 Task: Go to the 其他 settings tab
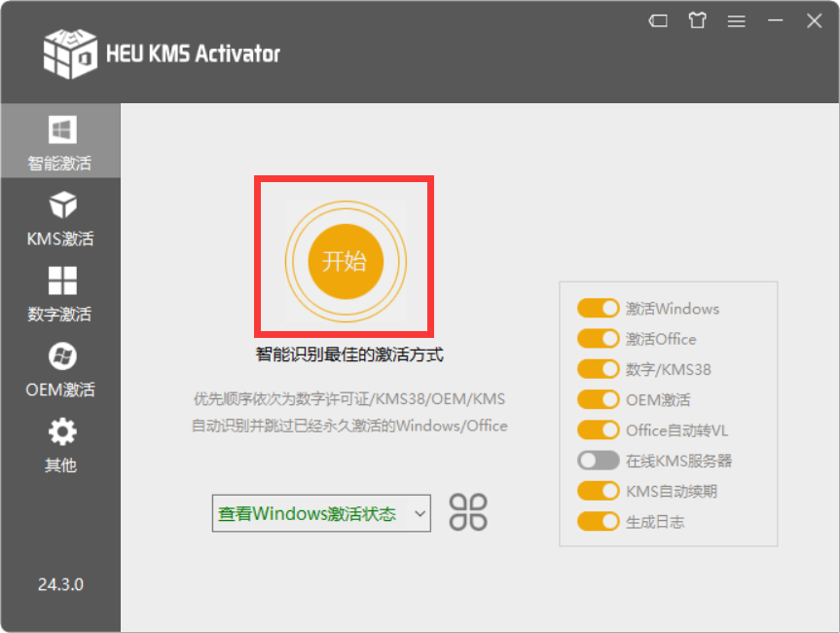tap(60, 445)
